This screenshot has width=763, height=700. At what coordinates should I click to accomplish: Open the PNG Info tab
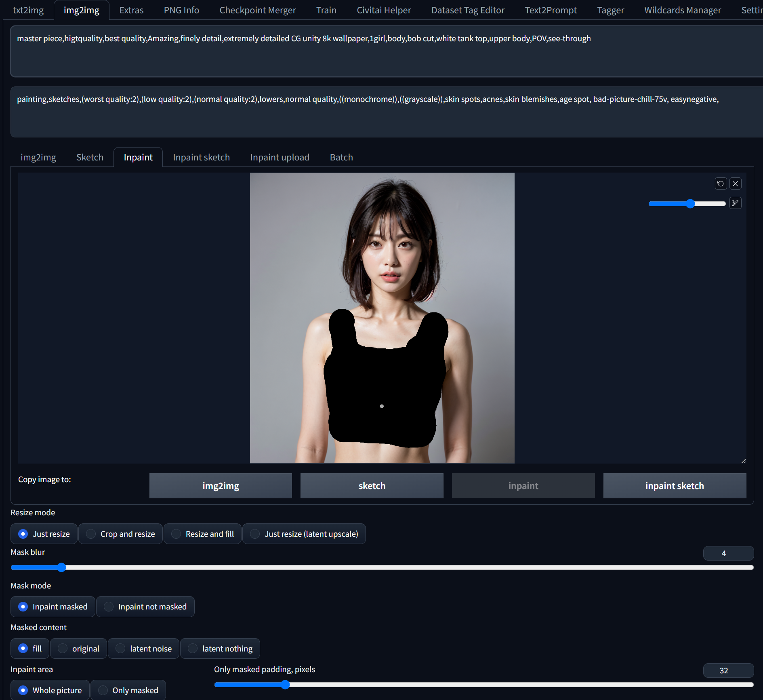point(181,10)
